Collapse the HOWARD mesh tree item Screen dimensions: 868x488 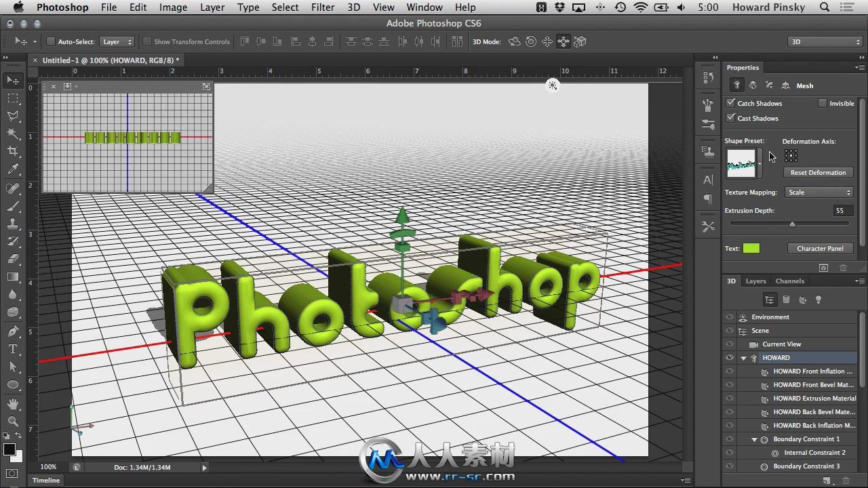pos(744,358)
